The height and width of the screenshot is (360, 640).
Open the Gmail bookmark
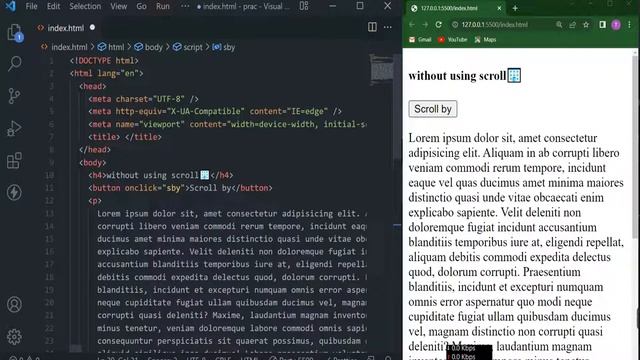click(420, 40)
